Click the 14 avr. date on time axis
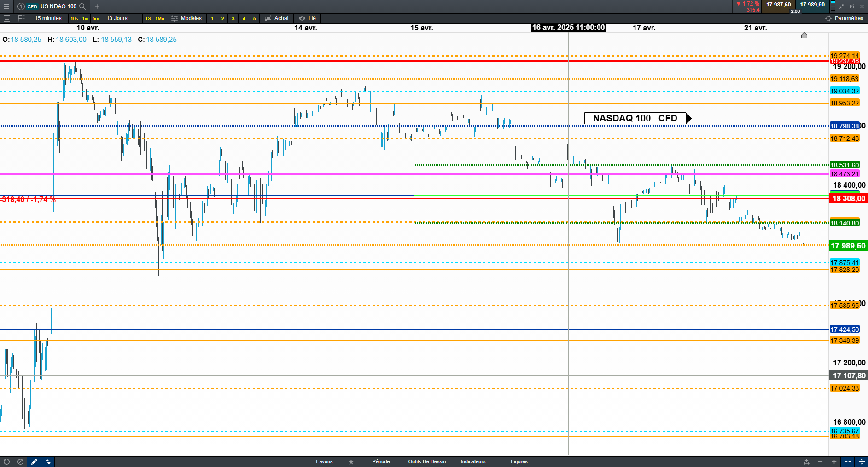Viewport: 868px width, 467px height. point(306,28)
